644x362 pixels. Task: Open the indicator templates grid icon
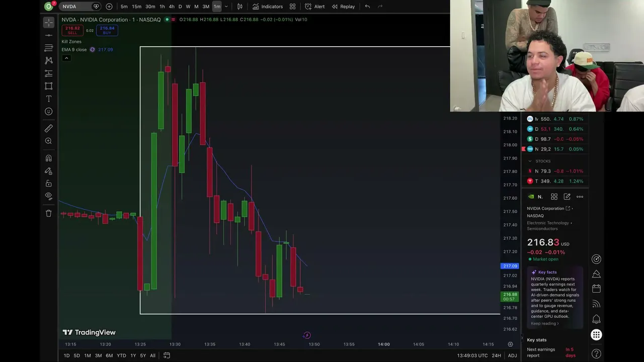pyautogui.click(x=292, y=7)
